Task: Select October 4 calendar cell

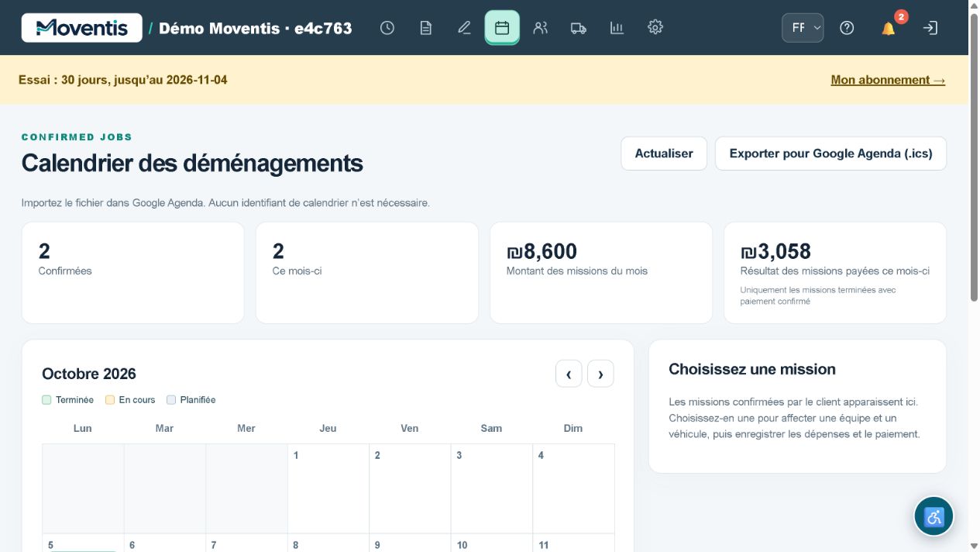Action: tap(573, 488)
